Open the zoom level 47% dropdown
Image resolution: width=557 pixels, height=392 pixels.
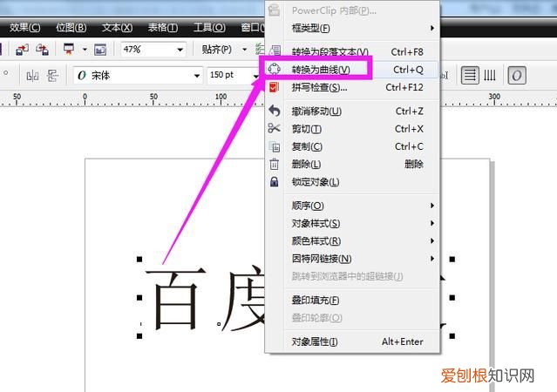(180, 50)
